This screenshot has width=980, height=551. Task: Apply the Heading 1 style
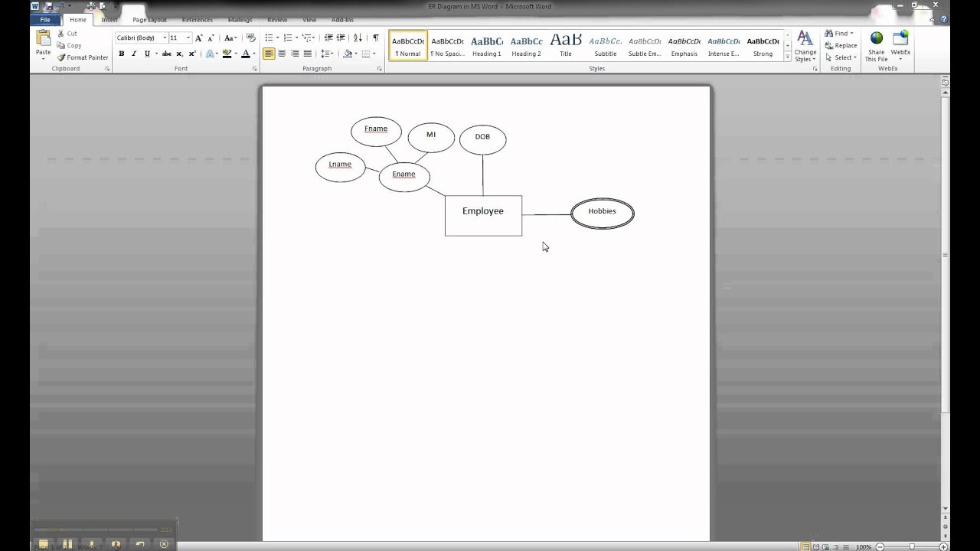click(x=487, y=46)
